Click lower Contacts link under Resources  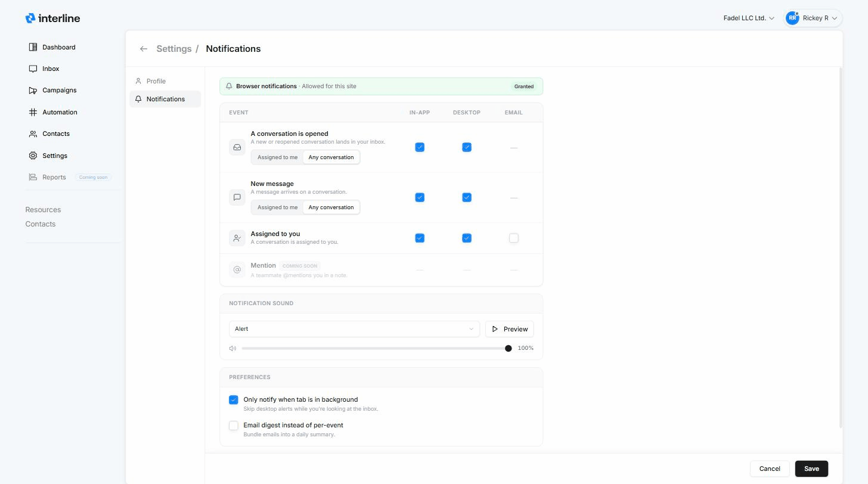[x=41, y=224]
